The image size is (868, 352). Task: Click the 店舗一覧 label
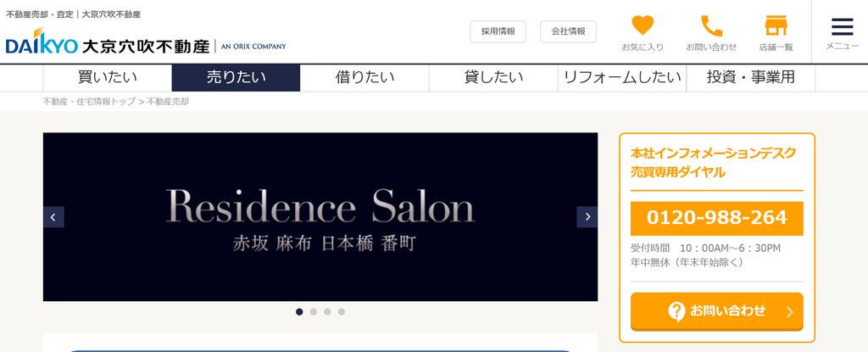point(776,47)
